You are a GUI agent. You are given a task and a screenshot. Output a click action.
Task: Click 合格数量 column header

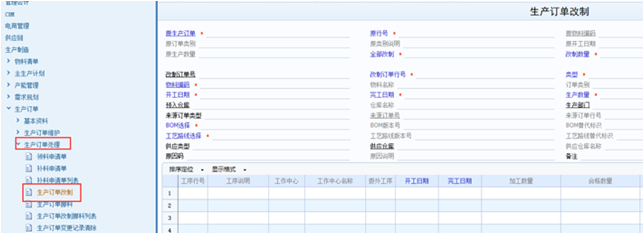tap(600, 180)
